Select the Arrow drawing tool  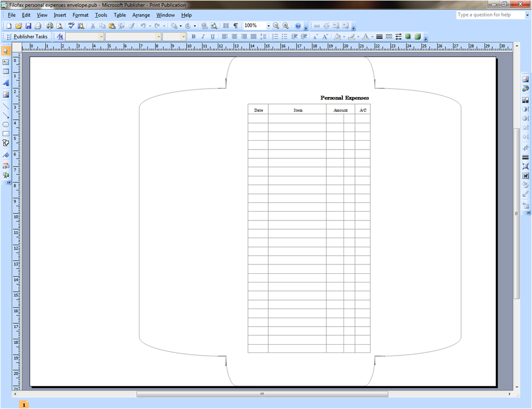coord(5,115)
